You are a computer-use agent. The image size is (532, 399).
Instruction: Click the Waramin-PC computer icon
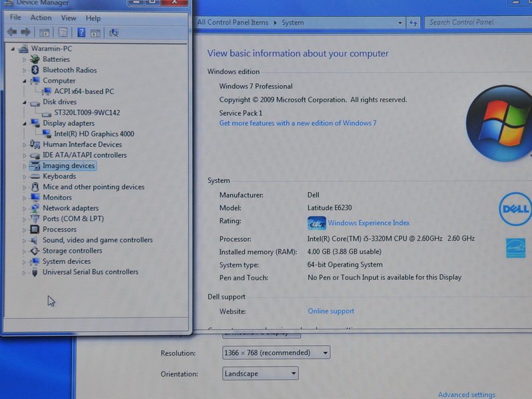tap(23, 49)
